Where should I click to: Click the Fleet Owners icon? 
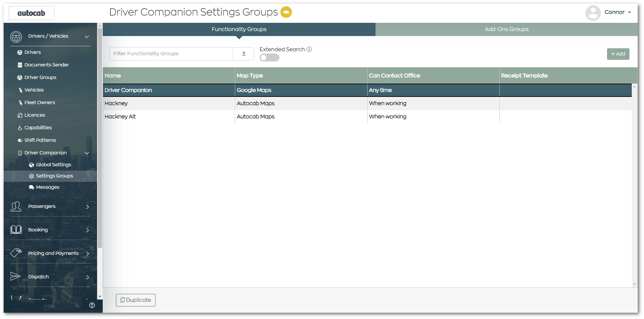point(20,102)
